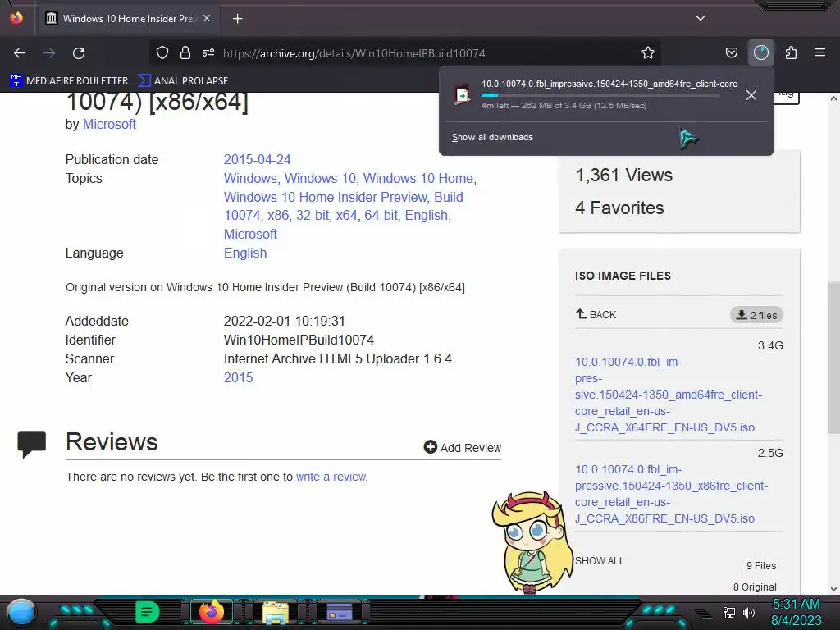840x630 pixels.
Task: Close the Windows 10 Home Insider tab
Action: [x=207, y=18]
